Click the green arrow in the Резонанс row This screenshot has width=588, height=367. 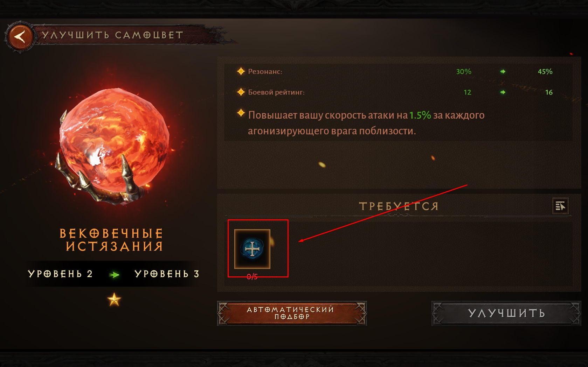(503, 71)
